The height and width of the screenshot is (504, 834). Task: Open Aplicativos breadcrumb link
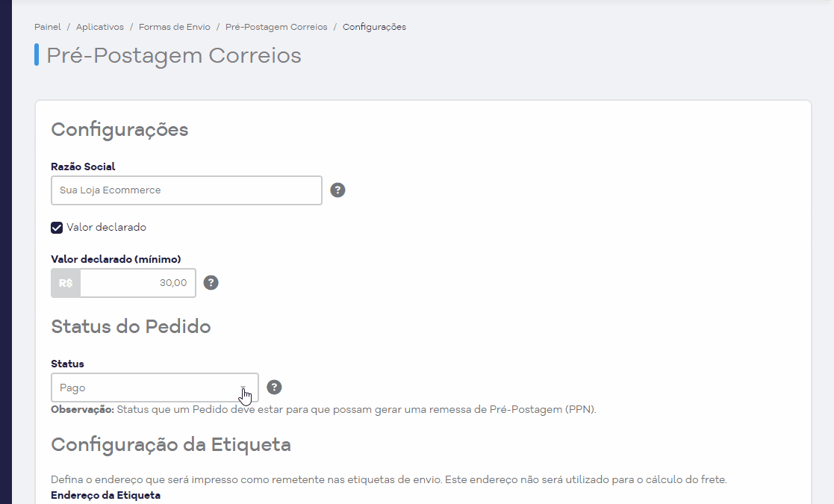(x=100, y=27)
